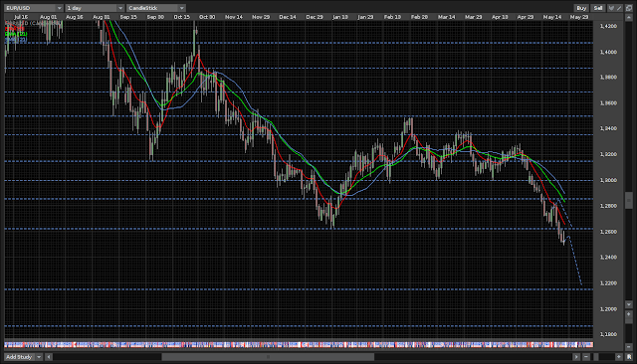Click the horizontal zoom out minus icon

pyautogui.click(x=586, y=357)
